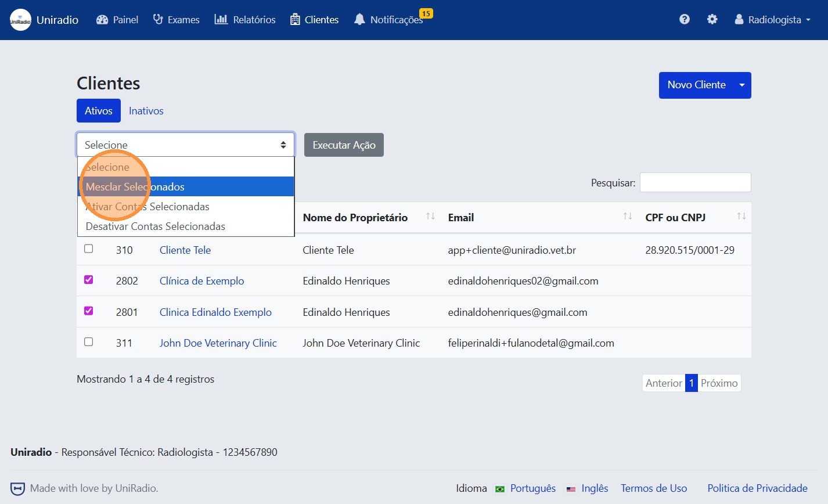Sort by CPF ou CNPJ column arrows
Image resolution: width=828 pixels, height=504 pixels.
pyautogui.click(x=741, y=217)
